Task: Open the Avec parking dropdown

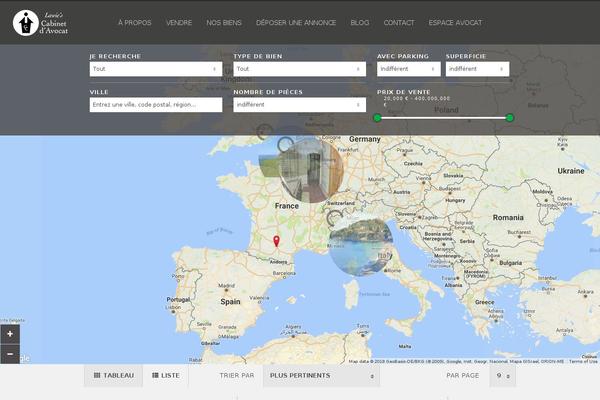Action: click(x=409, y=69)
